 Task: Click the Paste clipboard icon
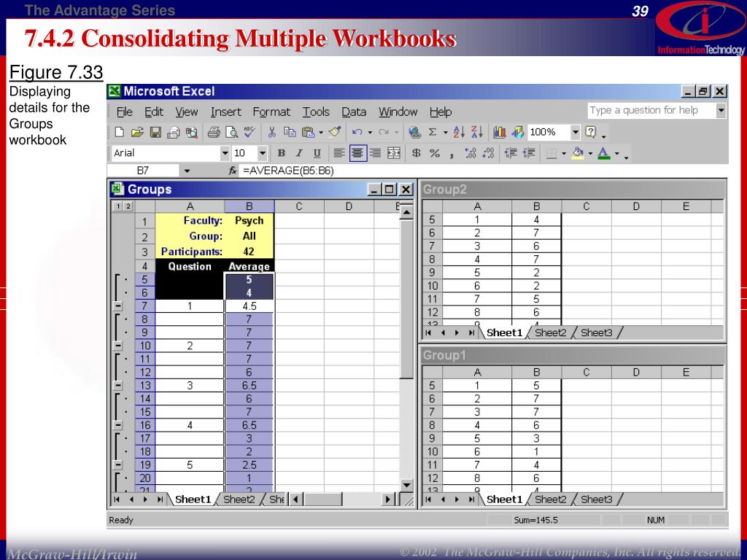click(x=309, y=133)
